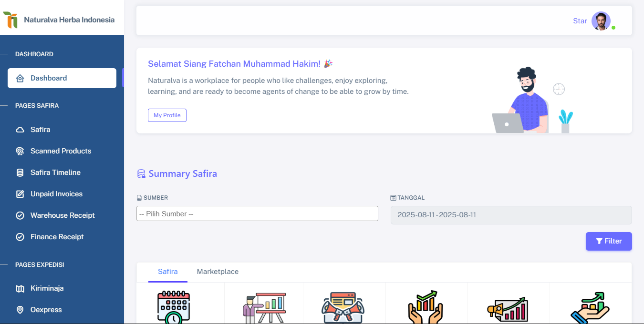Image resolution: width=644 pixels, height=324 pixels.
Task: Apply the Filter button
Action: [x=609, y=241]
